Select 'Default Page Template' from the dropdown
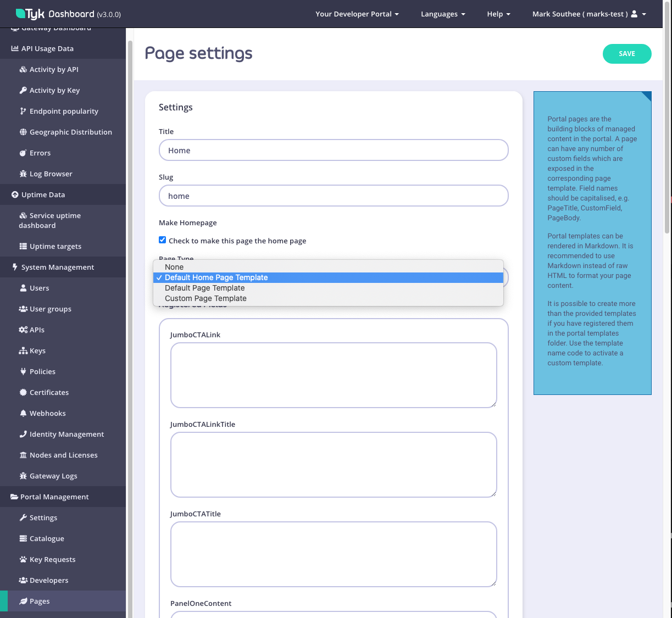Image resolution: width=672 pixels, height=618 pixels. (x=204, y=288)
